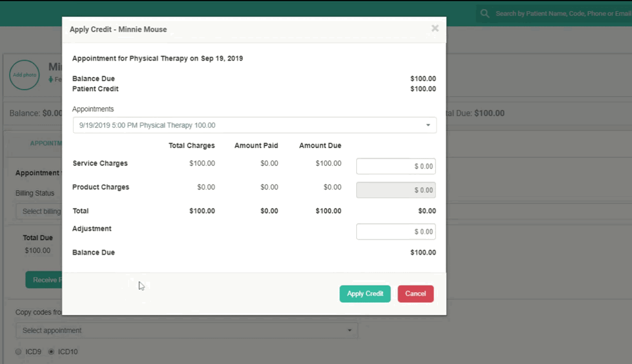Open the Select appointment dropdown arrow
632x364 pixels.
[350, 330]
